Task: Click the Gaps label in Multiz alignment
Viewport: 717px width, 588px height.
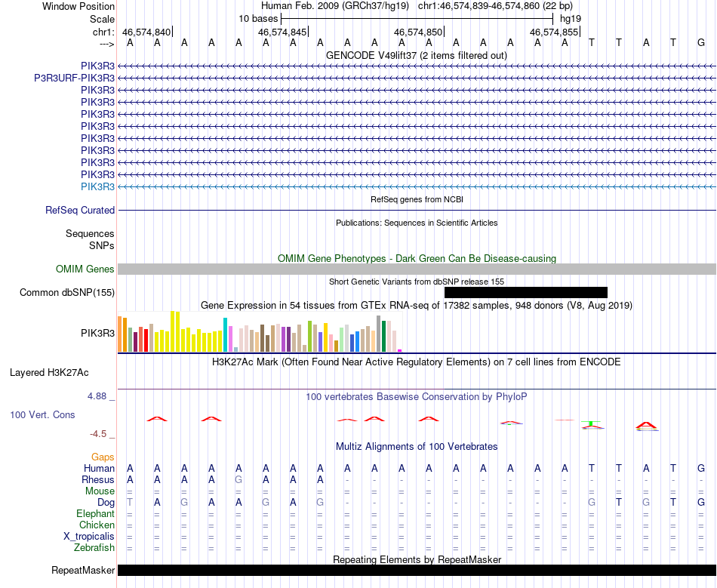Action: coord(103,457)
